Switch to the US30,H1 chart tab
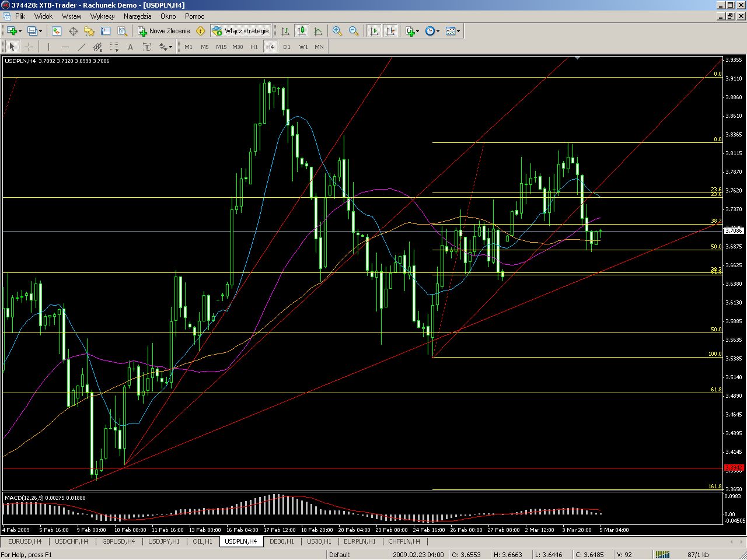The image size is (747, 560). (319, 541)
